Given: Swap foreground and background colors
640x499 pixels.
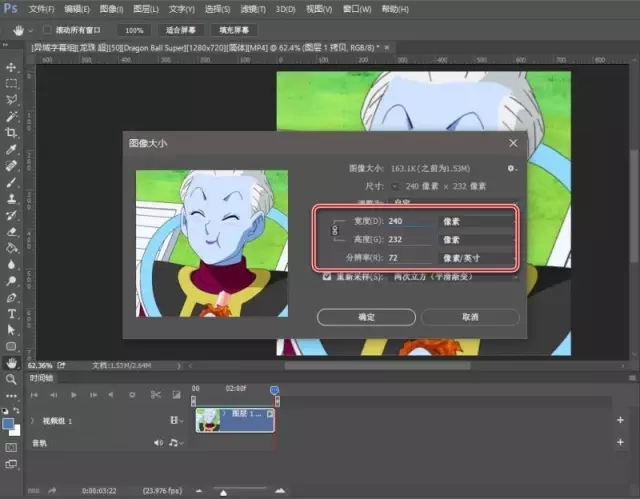Looking at the screenshot, I should coord(16,410).
